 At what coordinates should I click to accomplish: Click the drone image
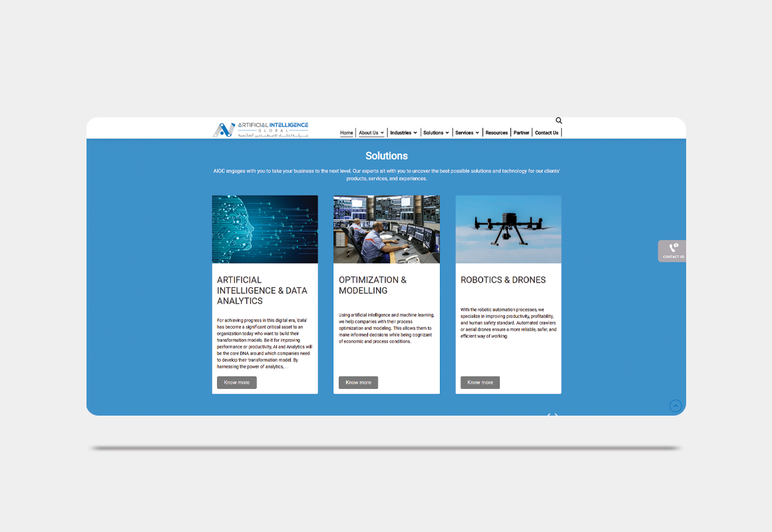(x=508, y=229)
